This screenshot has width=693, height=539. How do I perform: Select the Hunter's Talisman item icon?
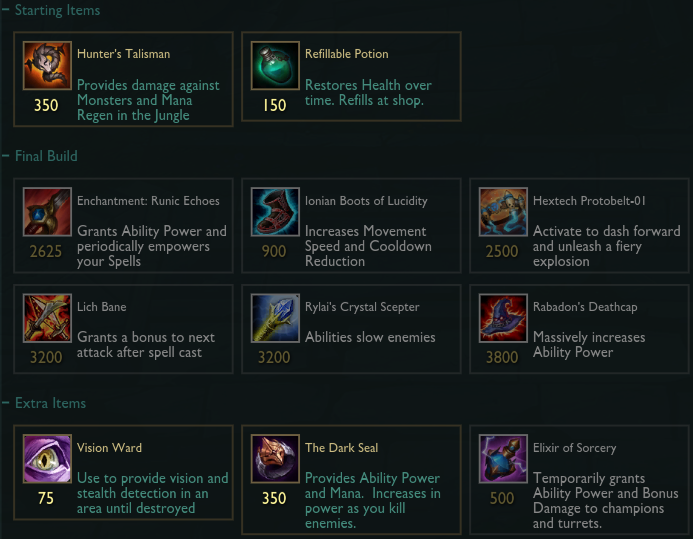point(47,65)
